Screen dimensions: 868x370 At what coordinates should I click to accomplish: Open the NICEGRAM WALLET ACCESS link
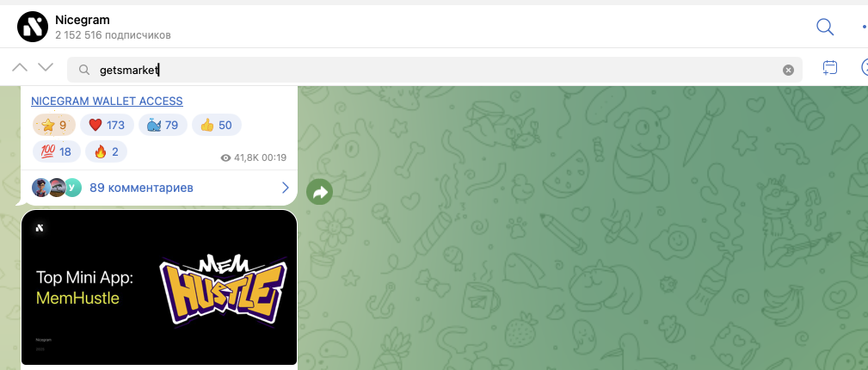107,102
